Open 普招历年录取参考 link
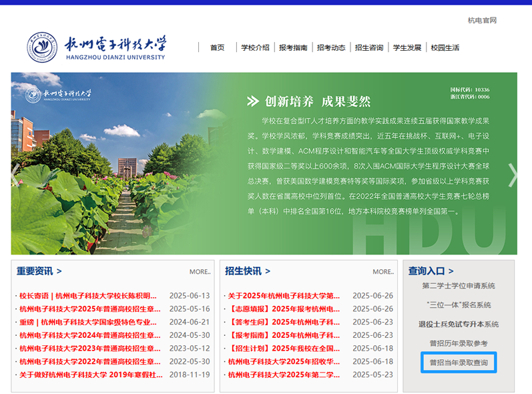The width and height of the screenshot is (532, 394). click(459, 343)
